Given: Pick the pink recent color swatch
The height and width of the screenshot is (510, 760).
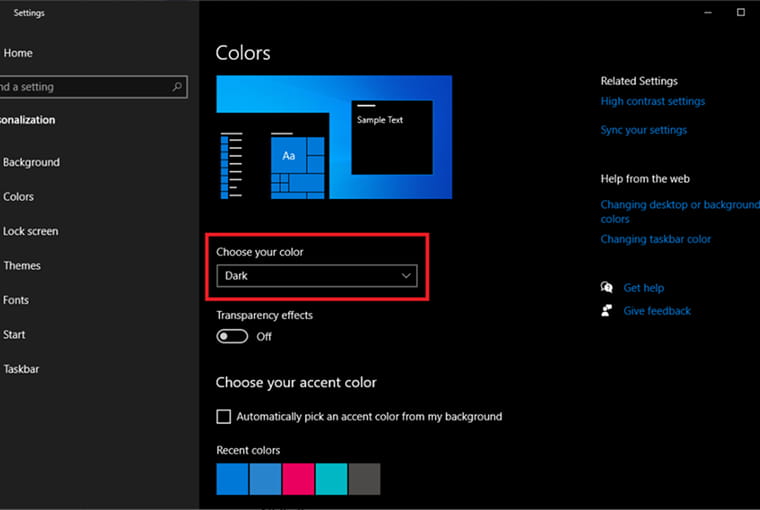Looking at the screenshot, I should coord(298,479).
